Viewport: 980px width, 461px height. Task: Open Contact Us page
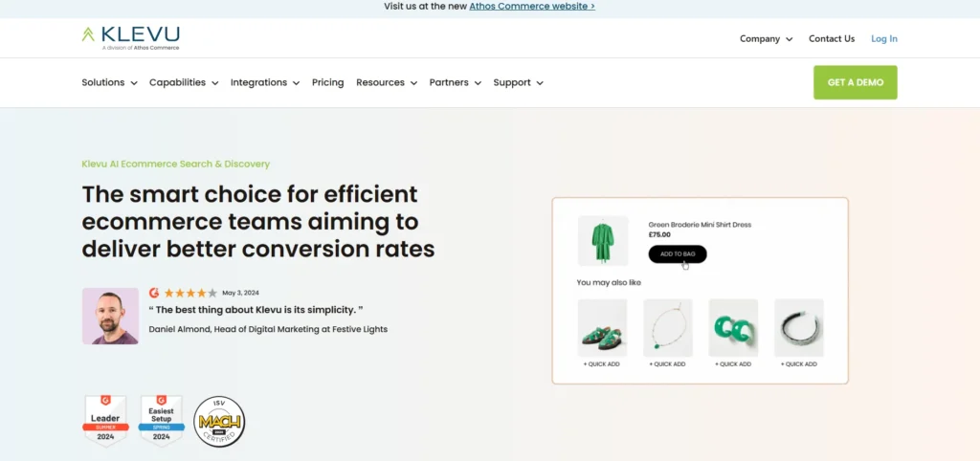coord(832,38)
